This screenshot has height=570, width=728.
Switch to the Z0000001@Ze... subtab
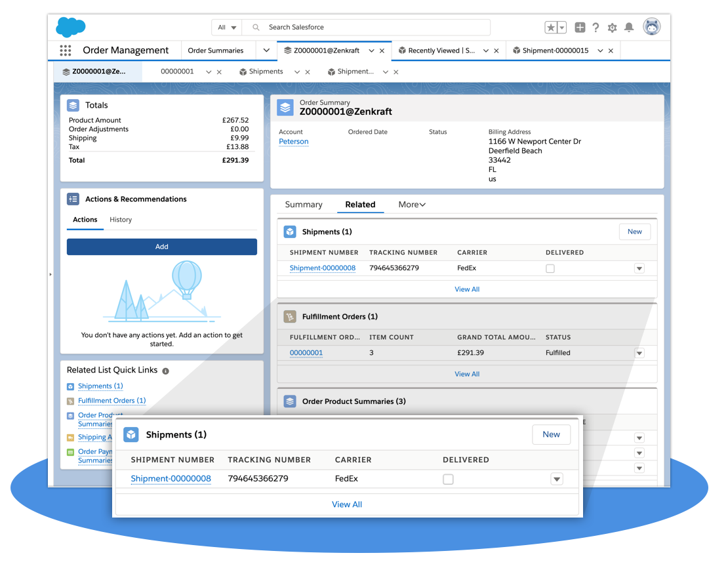99,71
